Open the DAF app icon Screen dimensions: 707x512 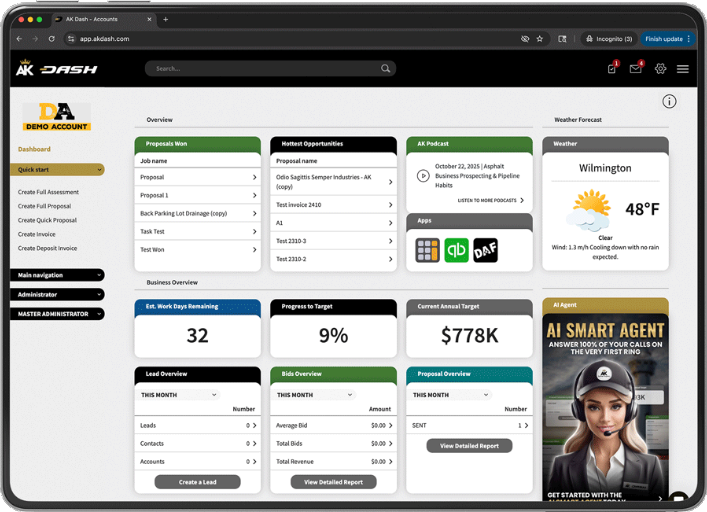486,250
